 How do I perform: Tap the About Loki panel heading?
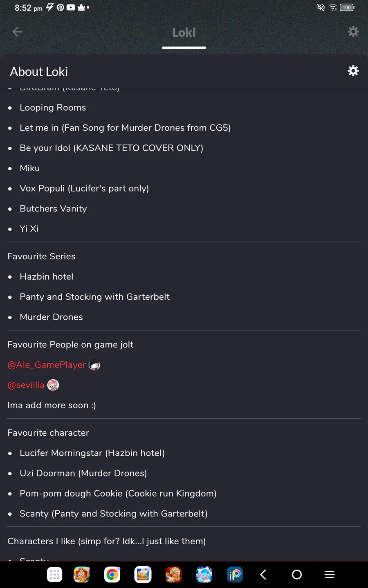(x=39, y=72)
